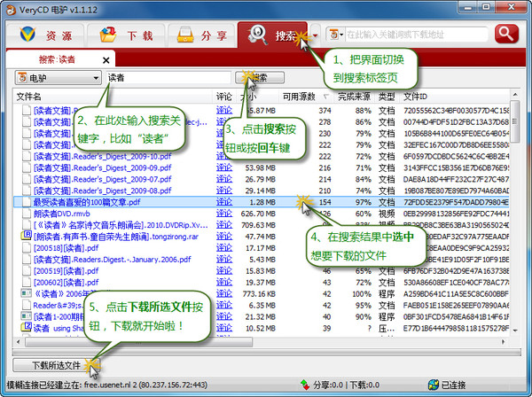The image size is (532, 397).
Task: Click the archive icon of the 读者 using row
Action: pyautogui.click(x=26, y=327)
